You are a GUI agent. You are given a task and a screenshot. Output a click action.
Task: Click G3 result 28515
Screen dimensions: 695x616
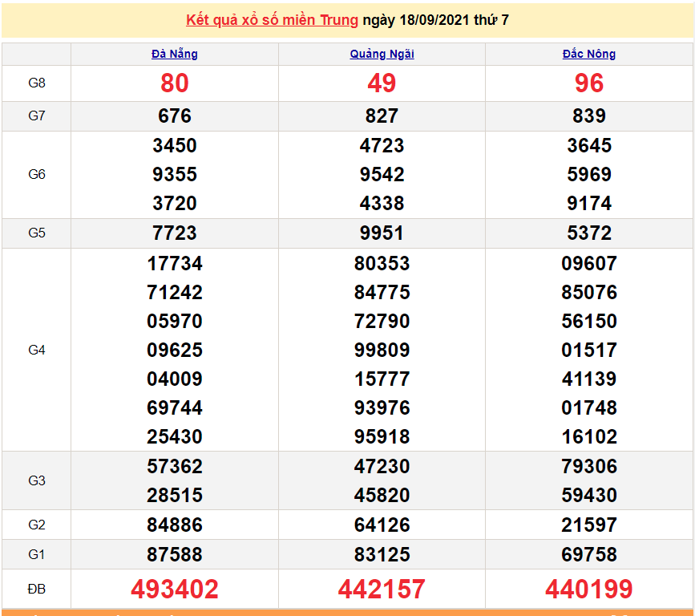tap(175, 495)
